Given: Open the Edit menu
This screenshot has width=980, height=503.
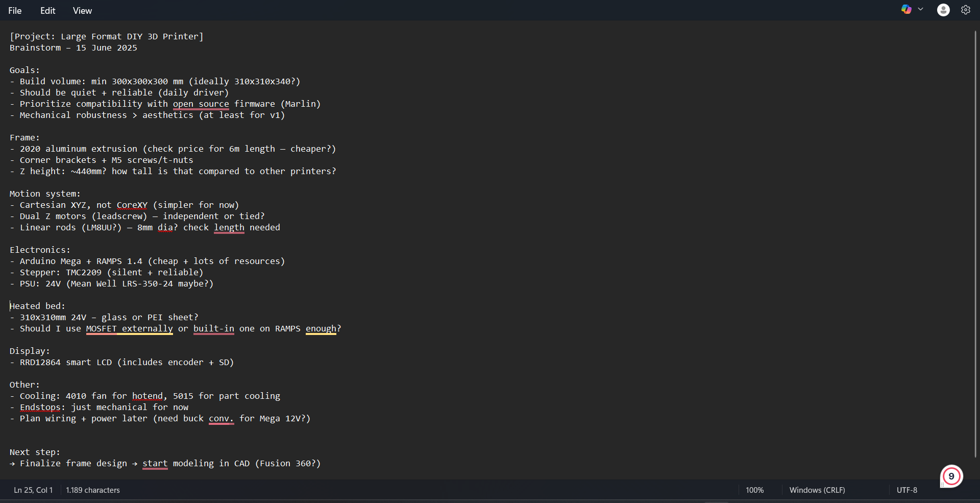Looking at the screenshot, I should pos(47,11).
